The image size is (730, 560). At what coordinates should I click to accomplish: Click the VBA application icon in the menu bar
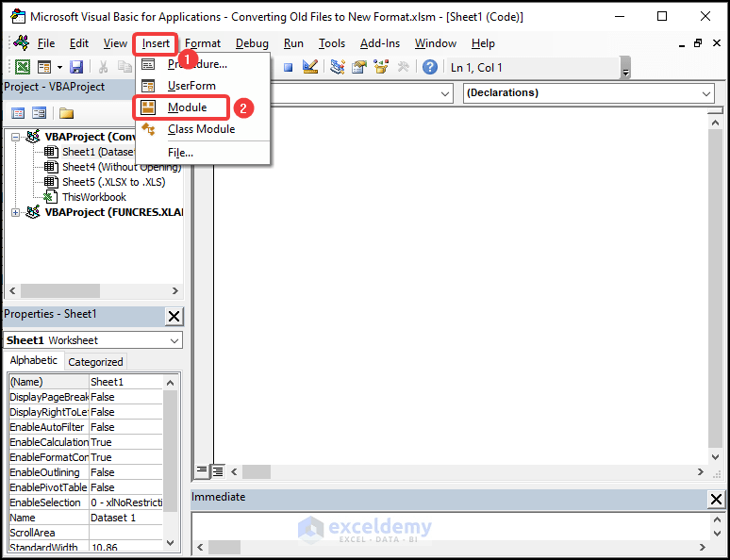[21, 42]
